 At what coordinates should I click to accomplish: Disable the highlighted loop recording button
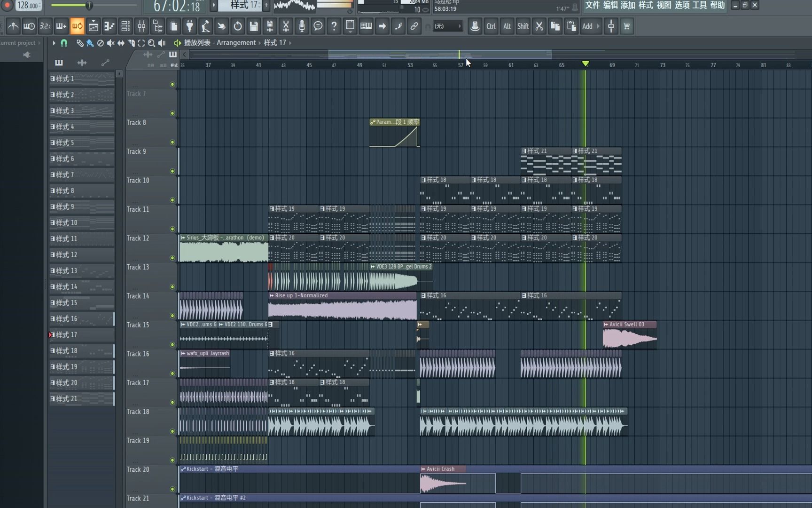tap(77, 26)
